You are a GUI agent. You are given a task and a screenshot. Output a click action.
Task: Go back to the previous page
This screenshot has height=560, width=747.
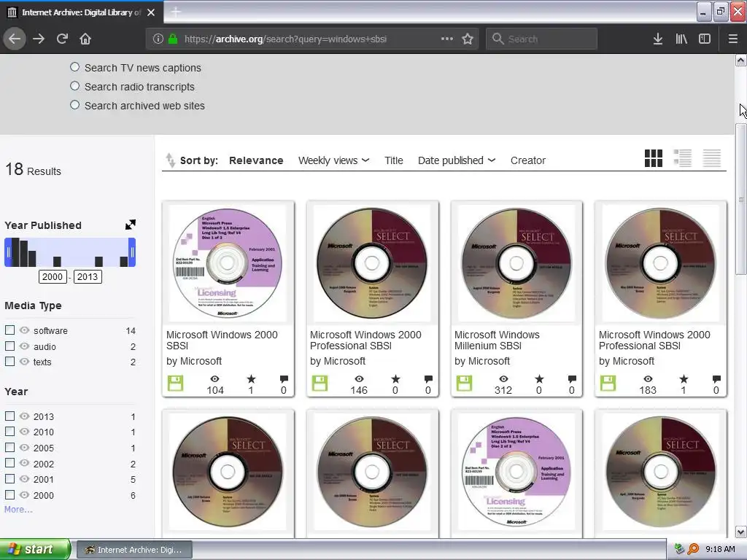click(x=15, y=39)
